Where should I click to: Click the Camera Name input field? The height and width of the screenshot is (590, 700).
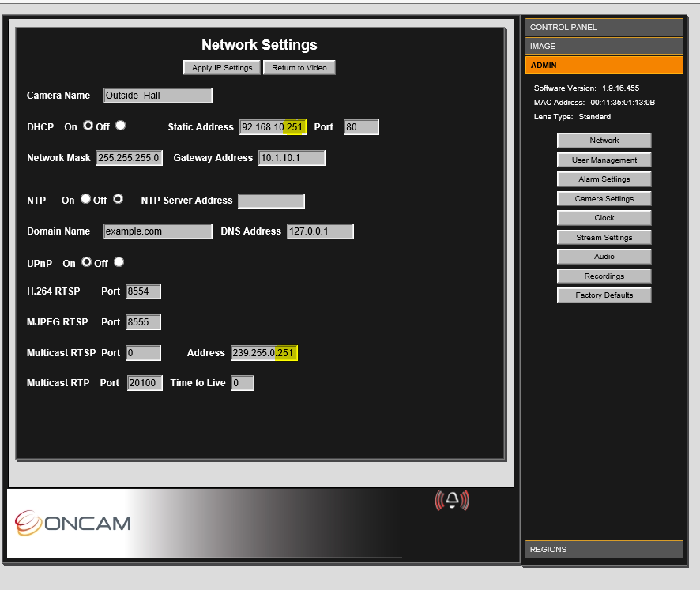[157, 96]
